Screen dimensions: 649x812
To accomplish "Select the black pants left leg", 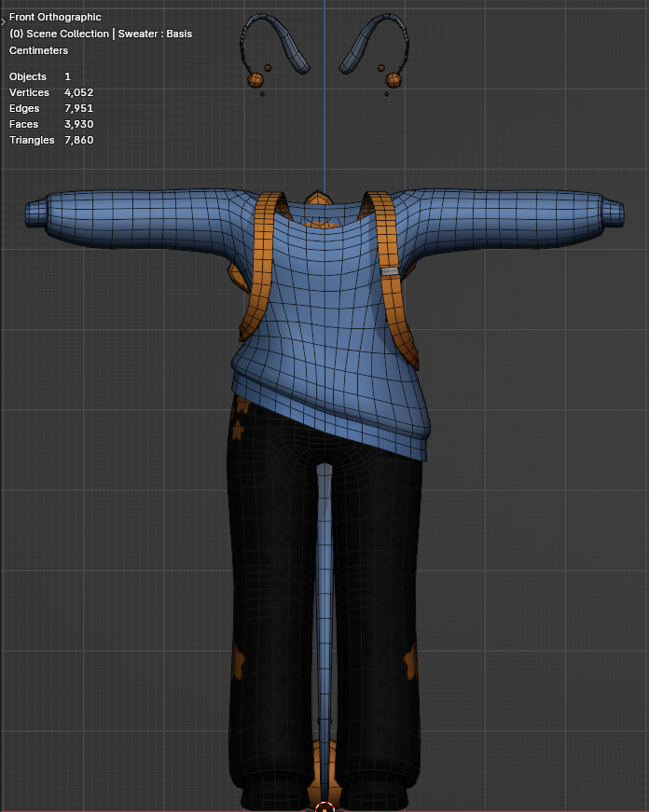I will pos(272,596).
